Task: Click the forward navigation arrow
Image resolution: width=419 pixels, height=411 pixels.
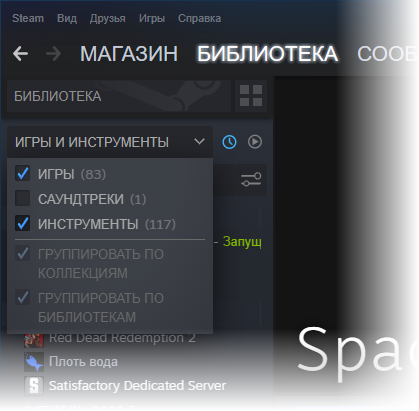Action: [x=54, y=54]
